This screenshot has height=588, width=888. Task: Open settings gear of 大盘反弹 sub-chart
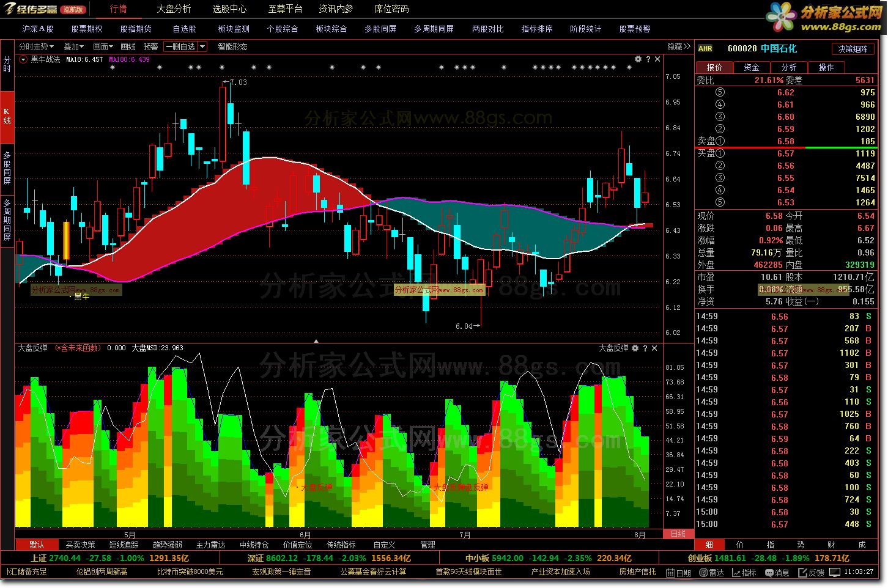635,348
